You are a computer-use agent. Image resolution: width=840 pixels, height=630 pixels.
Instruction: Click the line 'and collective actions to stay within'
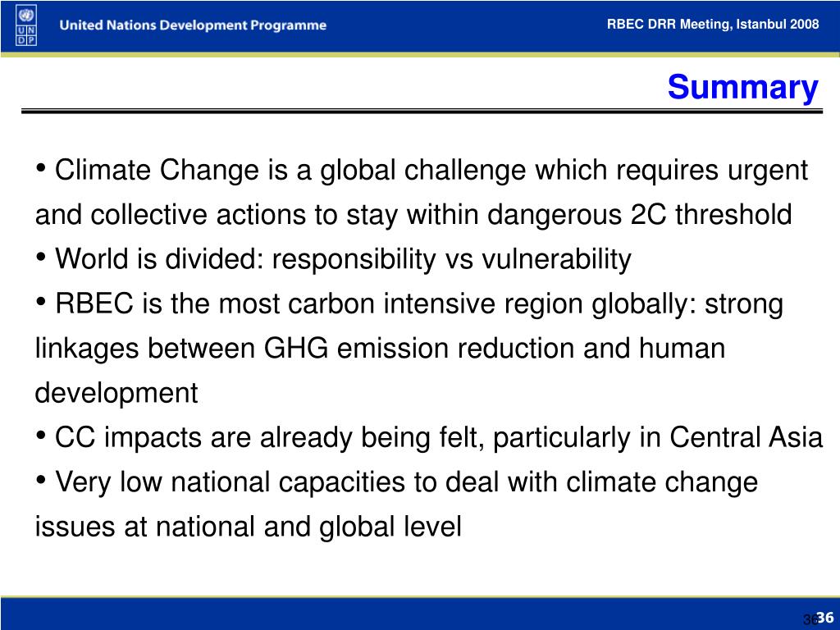(413, 215)
